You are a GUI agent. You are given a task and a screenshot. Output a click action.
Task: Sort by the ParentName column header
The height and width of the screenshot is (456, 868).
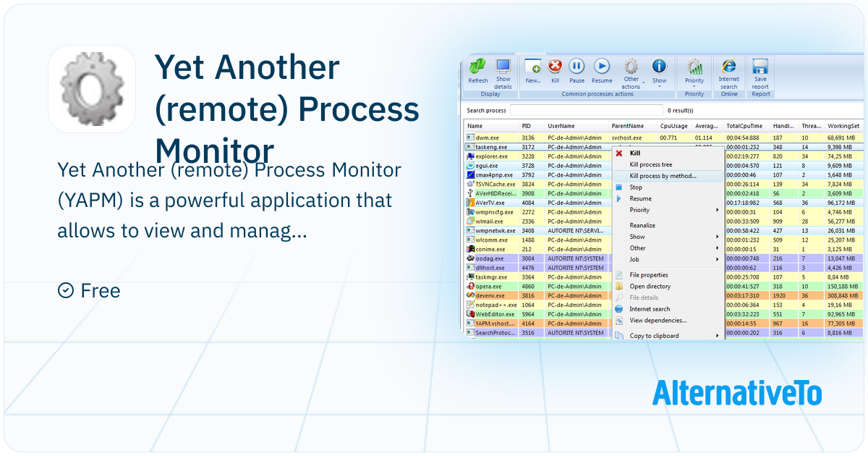coord(633,126)
